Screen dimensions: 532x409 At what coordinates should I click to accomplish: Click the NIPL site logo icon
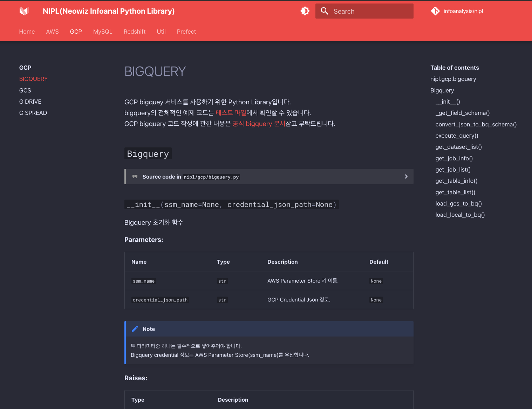[x=24, y=11]
